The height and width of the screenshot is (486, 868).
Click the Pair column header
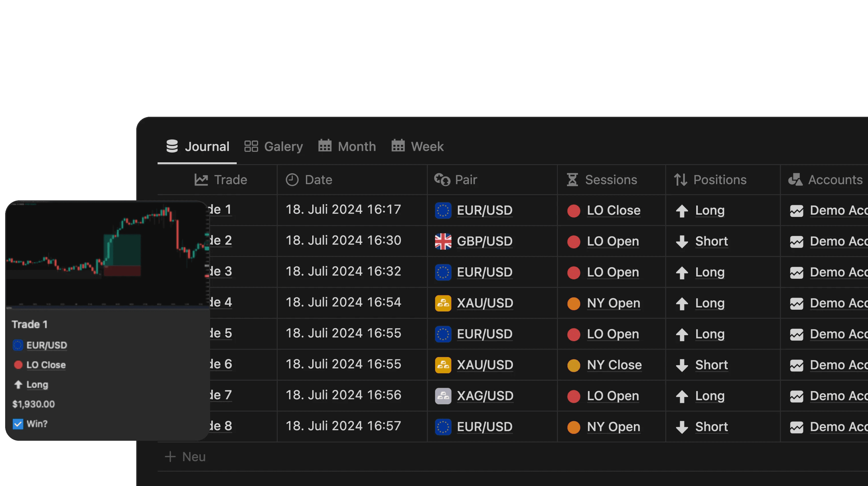[x=455, y=179]
